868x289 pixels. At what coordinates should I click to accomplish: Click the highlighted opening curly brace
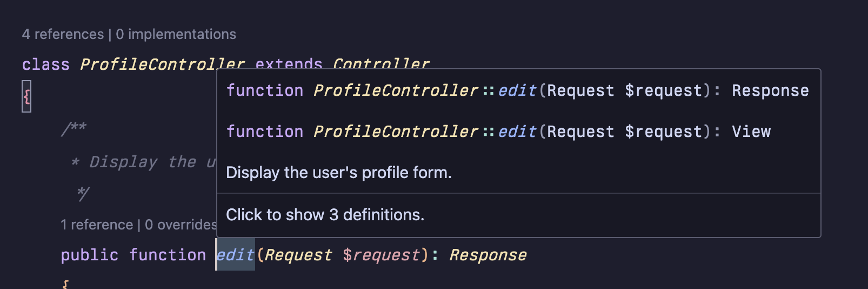click(x=26, y=96)
